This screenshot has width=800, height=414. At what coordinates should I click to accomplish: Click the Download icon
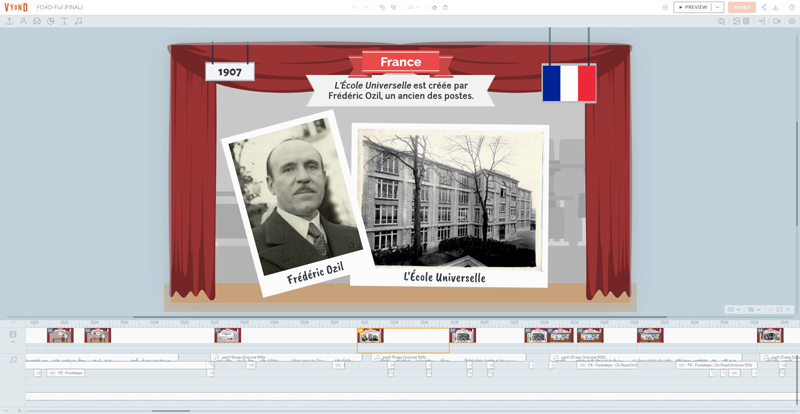tap(776, 7)
